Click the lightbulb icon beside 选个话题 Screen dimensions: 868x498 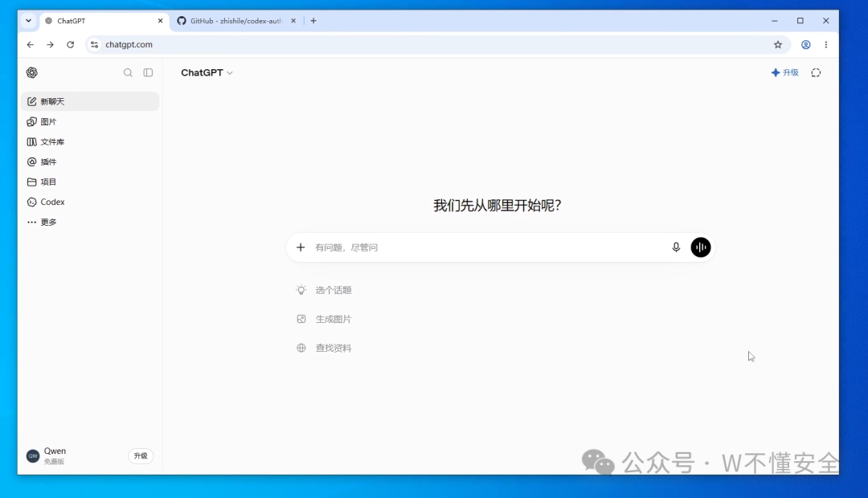pyautogui.click(x=301, y=290)
